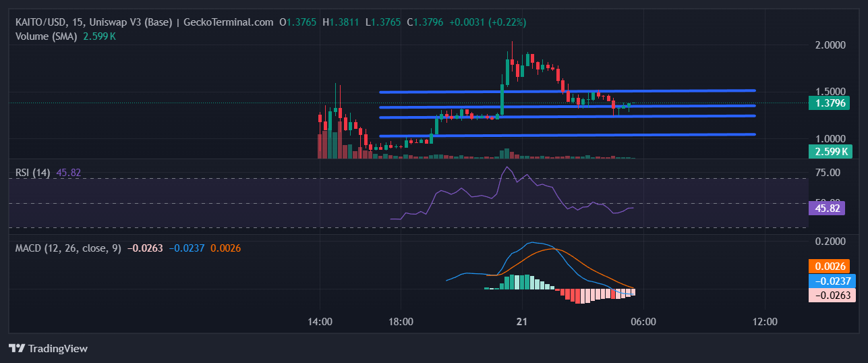Click the blue -0.0237 MACD value tag
This screenshot has width=868, height=363.
tap(831, 281)
